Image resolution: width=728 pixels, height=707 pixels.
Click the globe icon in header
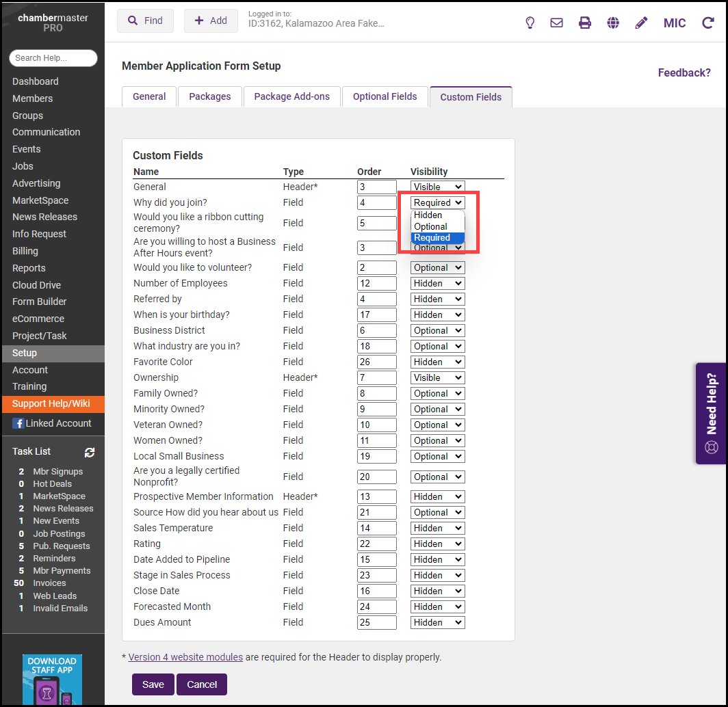point(613,23)
